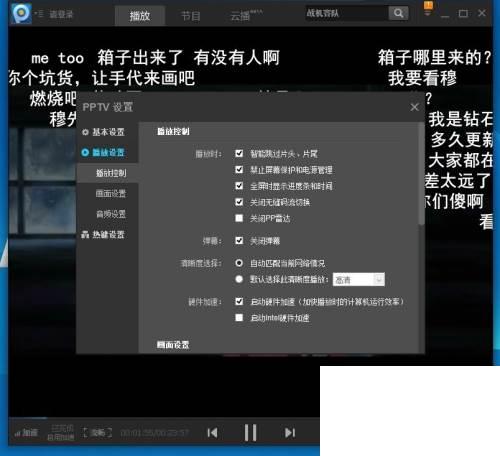Image resolution: width=500 pixels, height=456 pixels.
Task: Click the bracketed quality selector button
Action: click(97, 433)
